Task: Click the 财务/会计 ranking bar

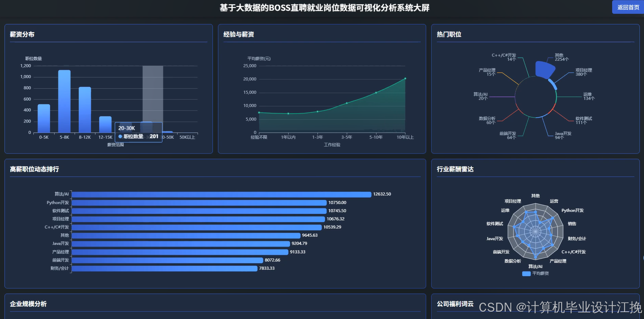Action: coord(164,268)
